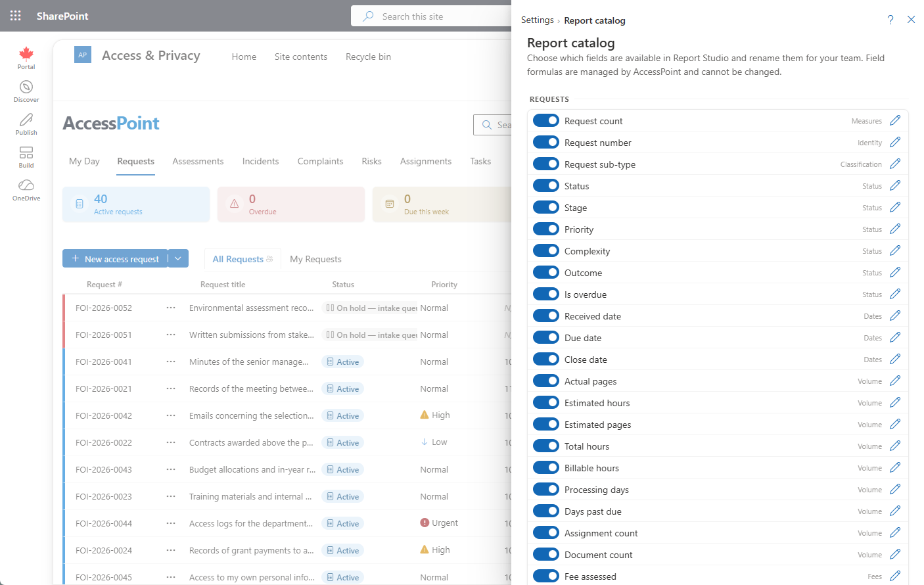Turn off the Priority field toggle
The image size is (924, 585).
point(546,229)
